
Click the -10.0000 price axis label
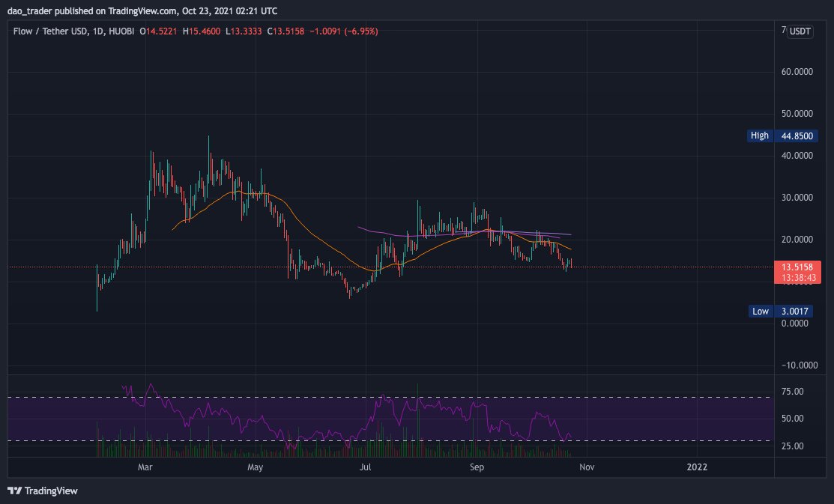click(x=800, y=365)
